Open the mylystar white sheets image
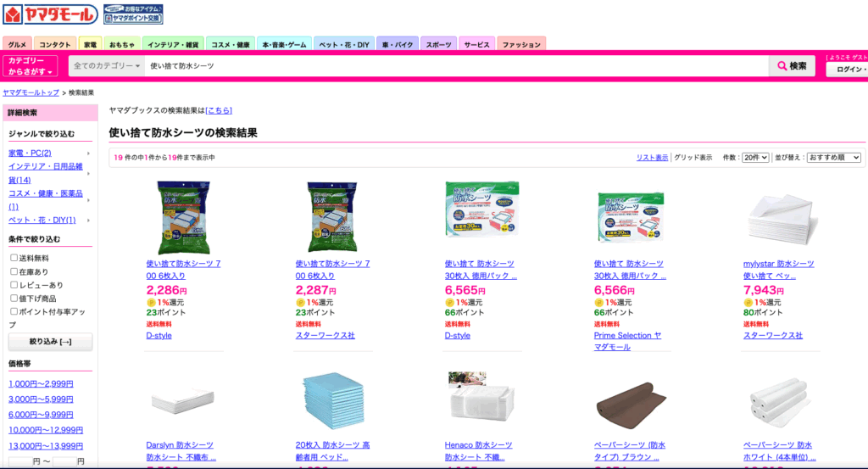 (x=781, y=217)
